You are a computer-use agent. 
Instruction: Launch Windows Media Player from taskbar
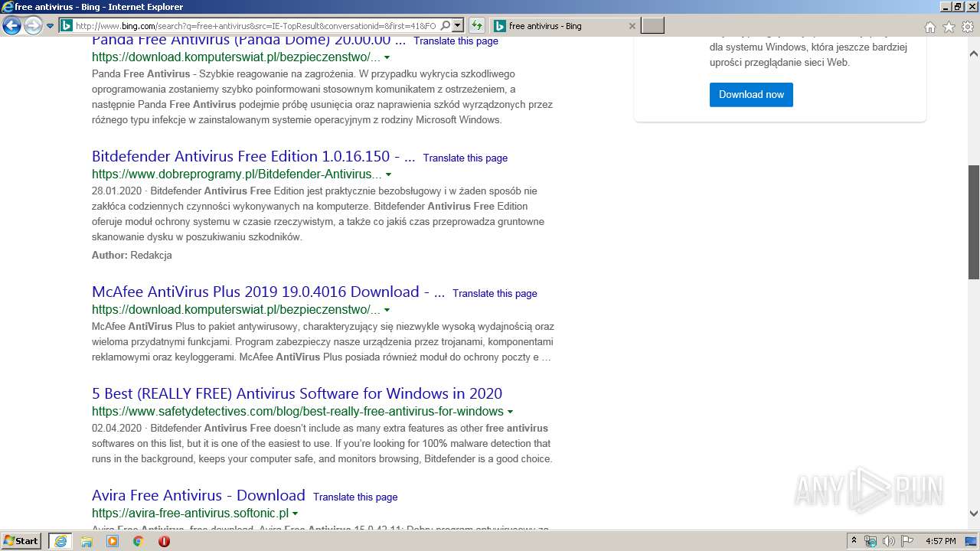[x=113, y=541]
